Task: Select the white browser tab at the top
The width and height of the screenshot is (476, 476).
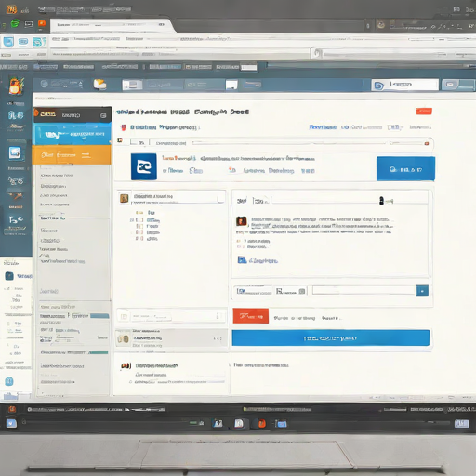Action: click(x=112, y=25)
